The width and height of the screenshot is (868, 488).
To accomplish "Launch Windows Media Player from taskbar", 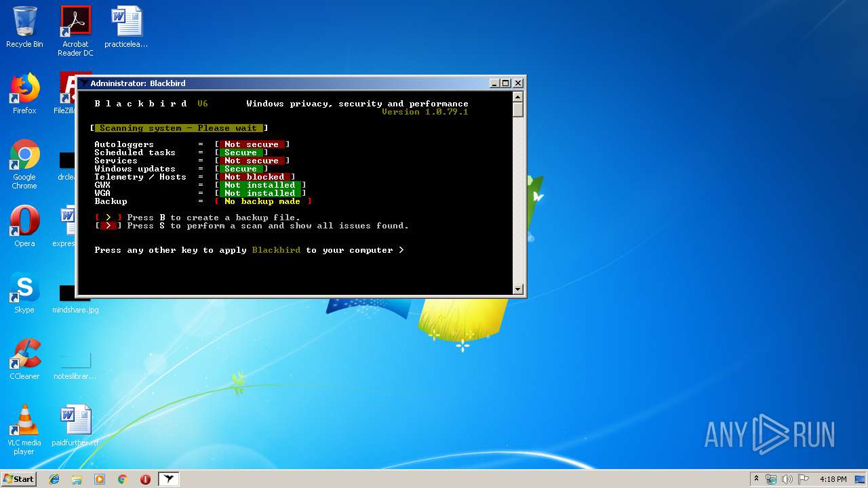I will (100, 479).
